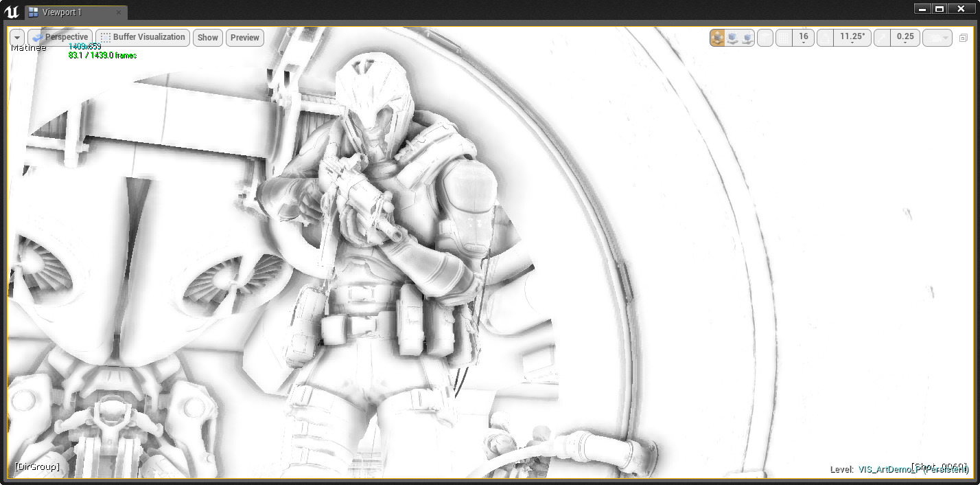Toggle rotation angle snapping

(x=826, y=38)
